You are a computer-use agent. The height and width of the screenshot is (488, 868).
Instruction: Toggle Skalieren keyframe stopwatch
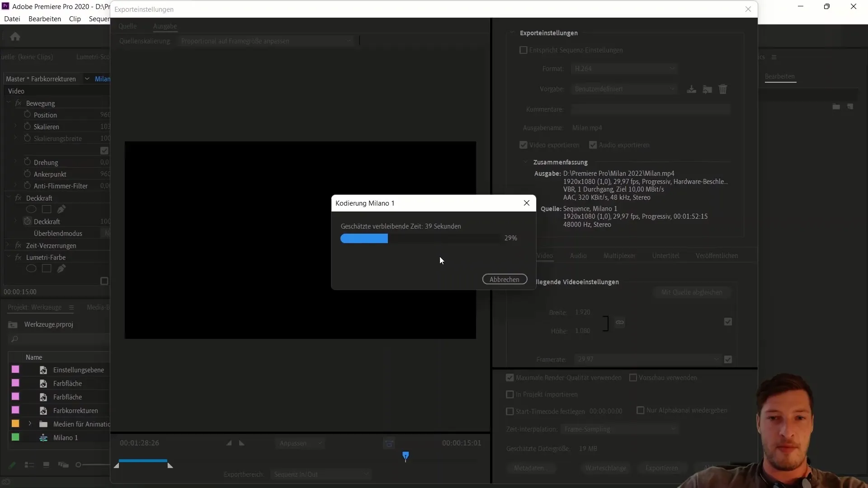(x=28, y=127)
